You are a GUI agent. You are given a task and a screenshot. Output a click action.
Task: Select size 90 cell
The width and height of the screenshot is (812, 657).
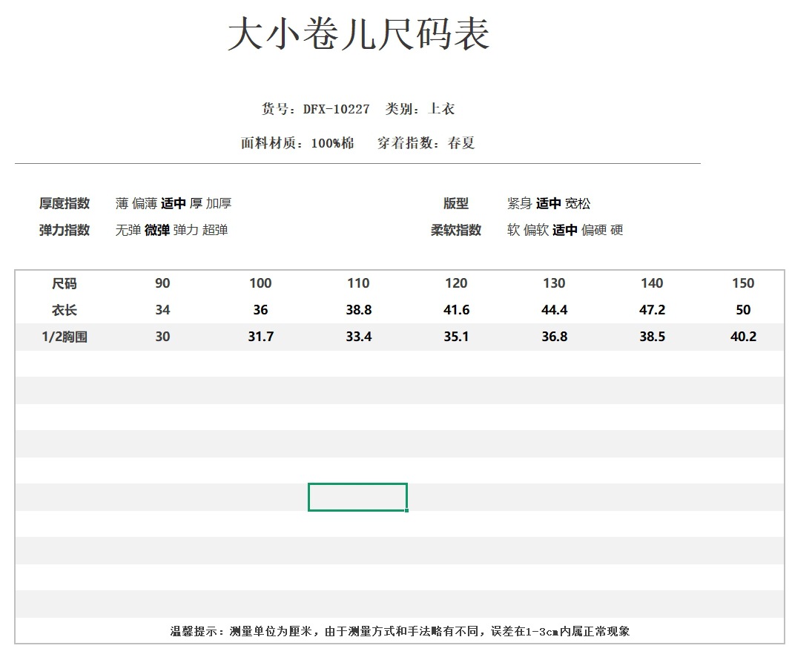(162, 283)
